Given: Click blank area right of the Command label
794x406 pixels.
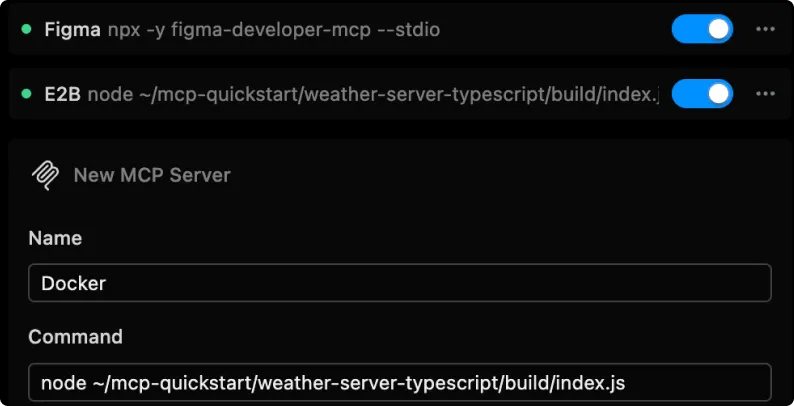Looking at the screenshot, I should (400, 336).
